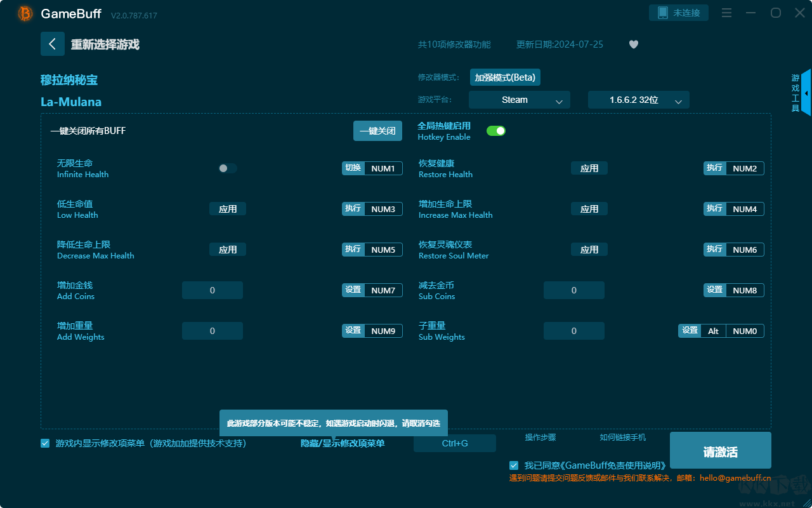Click the NUM5 hotkey box for 降低生命上限
The width and height of the screenshot is (812, 508).
tap(383, 250)
